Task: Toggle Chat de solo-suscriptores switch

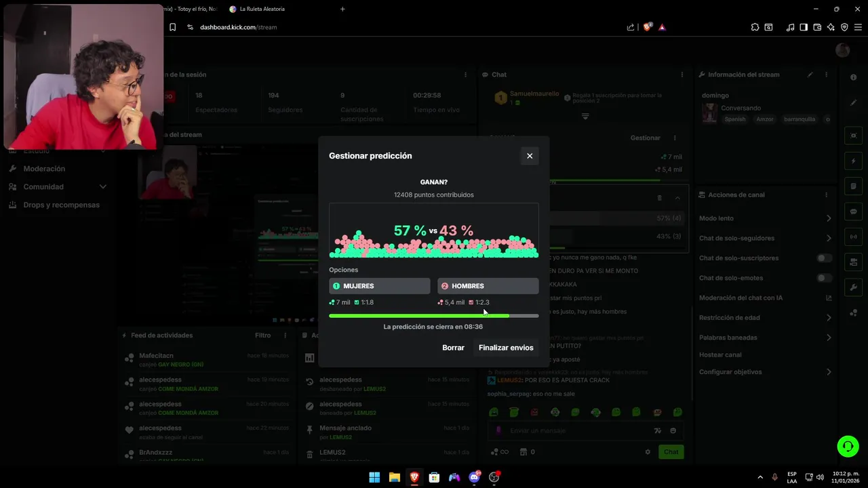Action: [x=824, y=258]
